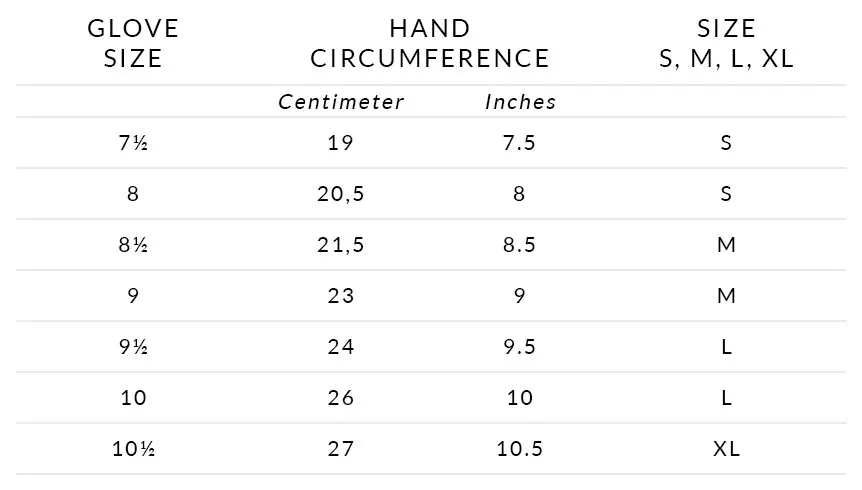This screenshot has height=490, width=862.
Task: Click the 20,5 centimeter value
Action: pyautogui.click(x=341, y=194)
